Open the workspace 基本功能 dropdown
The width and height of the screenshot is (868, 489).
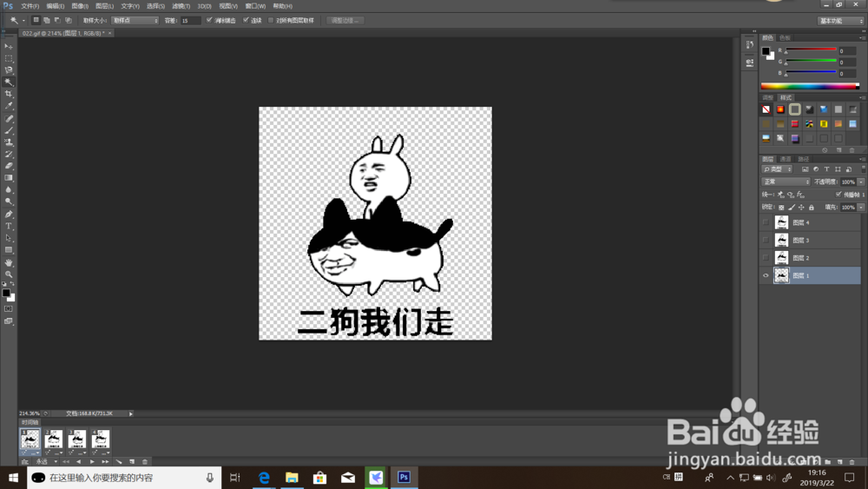841,21
